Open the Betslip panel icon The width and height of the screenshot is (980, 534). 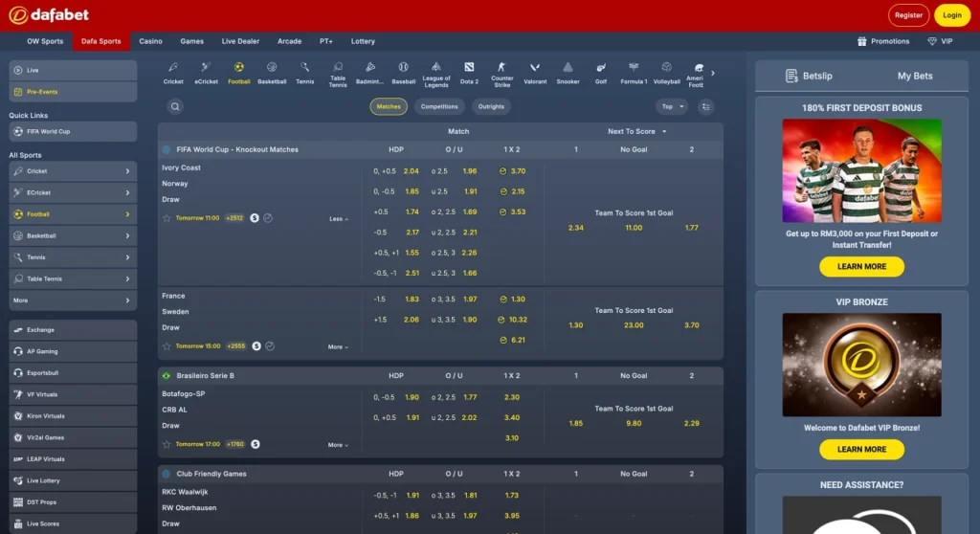pos(791,76)
